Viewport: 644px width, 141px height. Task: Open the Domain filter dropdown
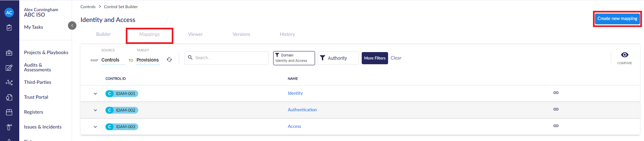pyautogui.click(x=294, y=58)
